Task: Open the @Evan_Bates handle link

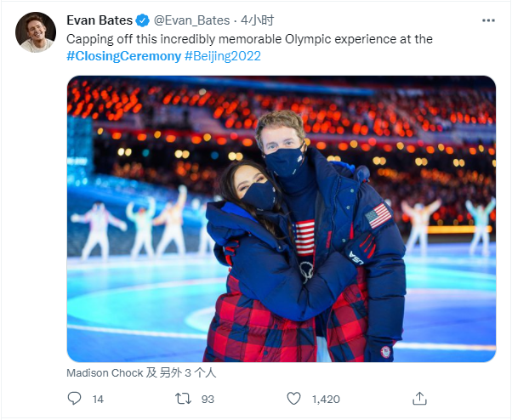Action: 192,21
